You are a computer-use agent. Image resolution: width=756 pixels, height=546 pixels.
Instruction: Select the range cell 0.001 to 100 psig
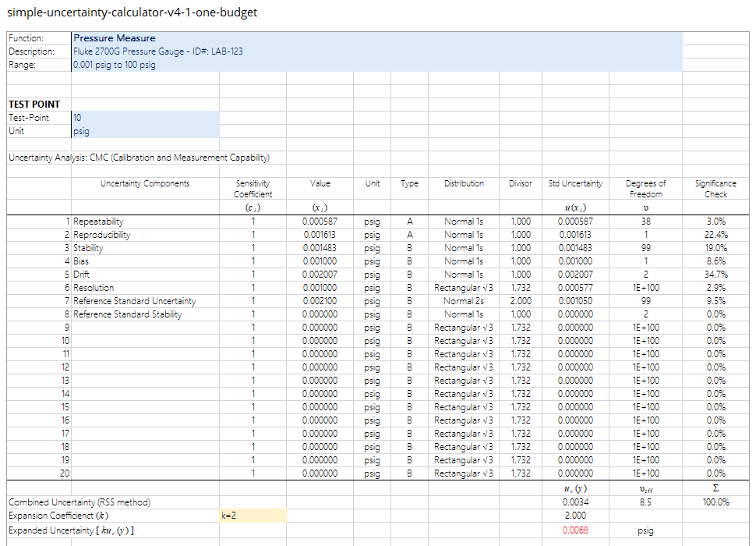(376, 65)
